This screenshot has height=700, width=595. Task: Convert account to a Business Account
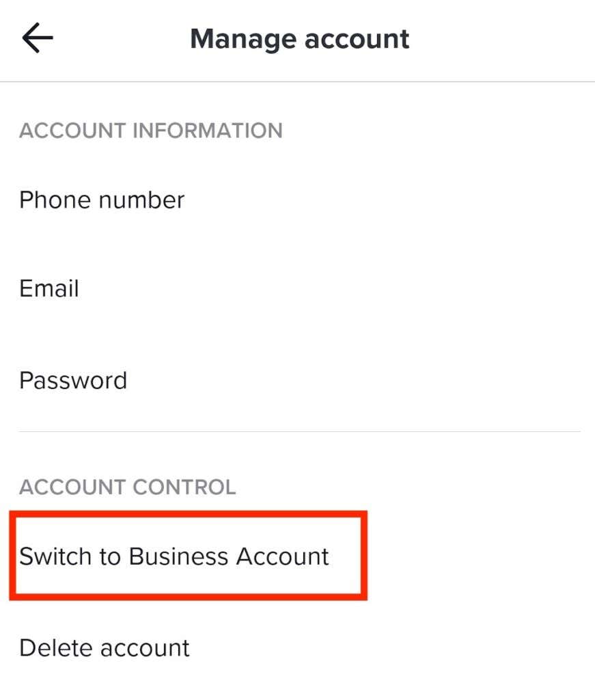click(174, 556)
